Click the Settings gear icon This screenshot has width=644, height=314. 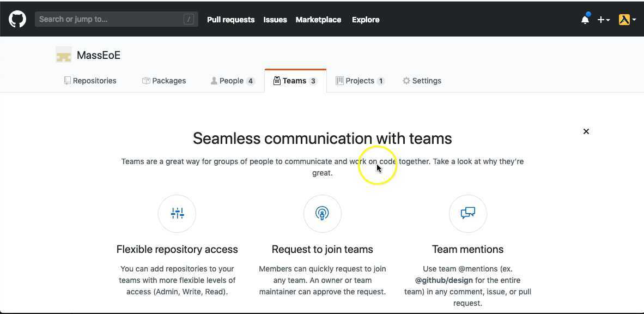[x=406, y=81]
